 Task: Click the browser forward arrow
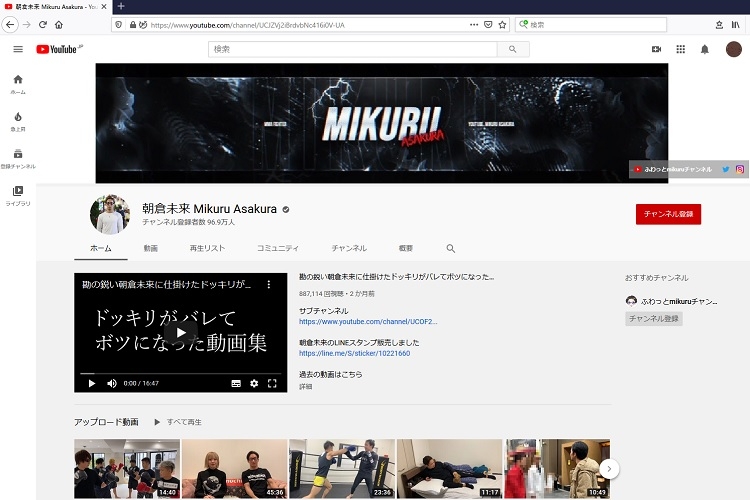[x=27, y=25]
